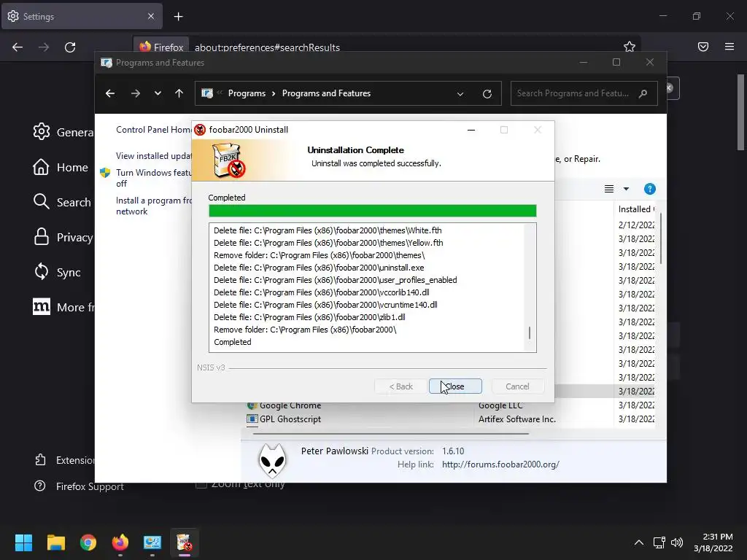This screenshot has height=560, width=747.
Task: Go up one level in Control Panel
Action: coord(179,93)
